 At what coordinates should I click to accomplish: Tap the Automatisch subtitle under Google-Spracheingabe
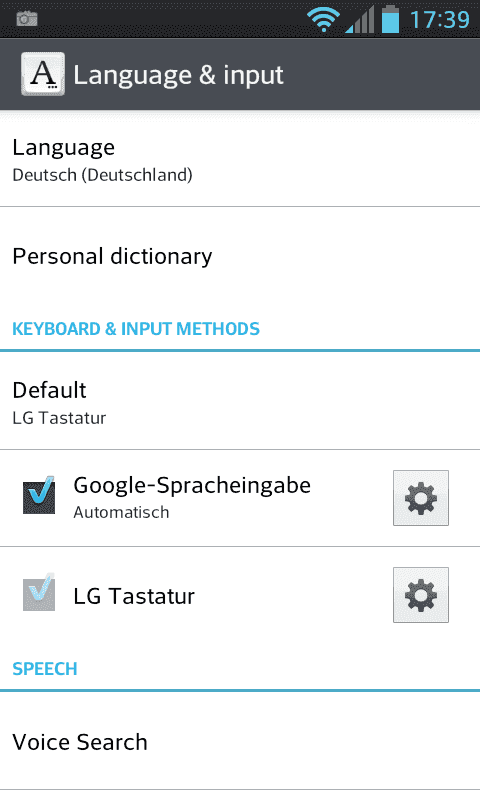click(121, 512)
